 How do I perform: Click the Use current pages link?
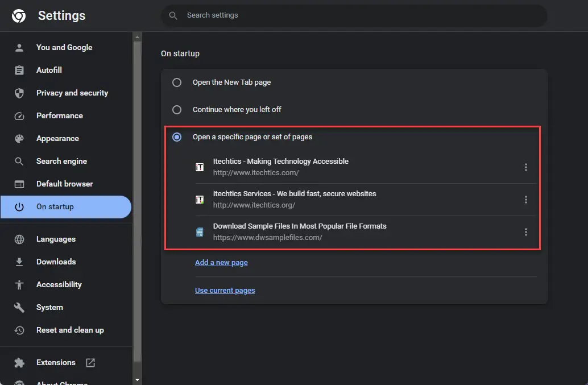coord(225,291)
